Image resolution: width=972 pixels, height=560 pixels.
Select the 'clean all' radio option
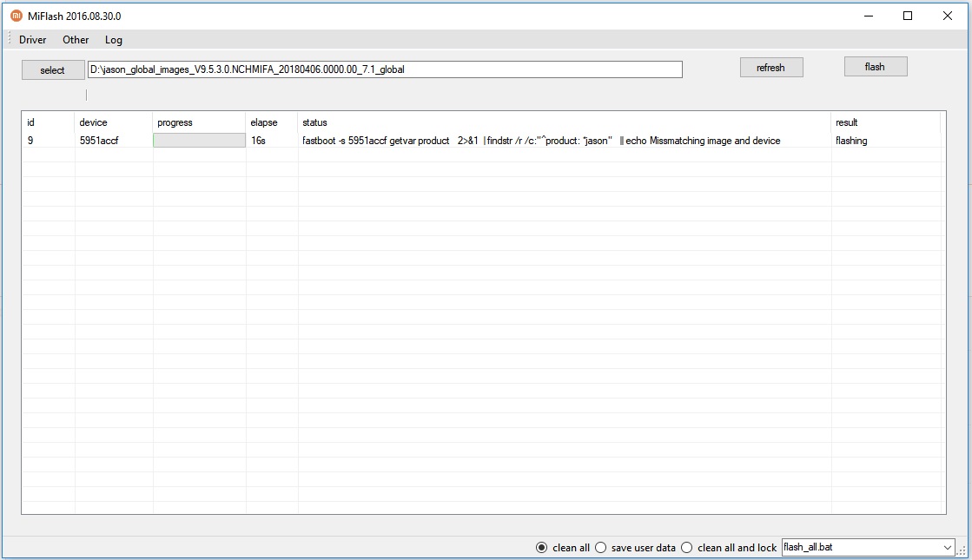point(542,548)
